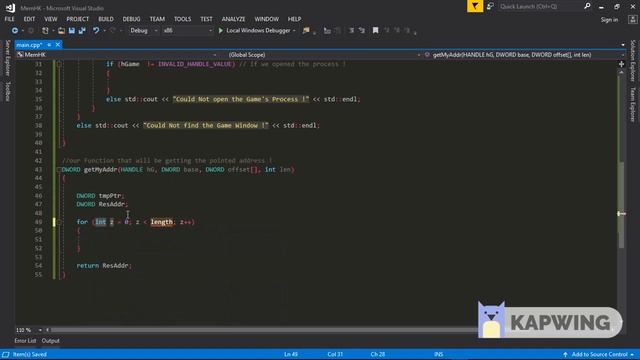
Task: Open the WINDOW menu
Action: click(267, 19)
